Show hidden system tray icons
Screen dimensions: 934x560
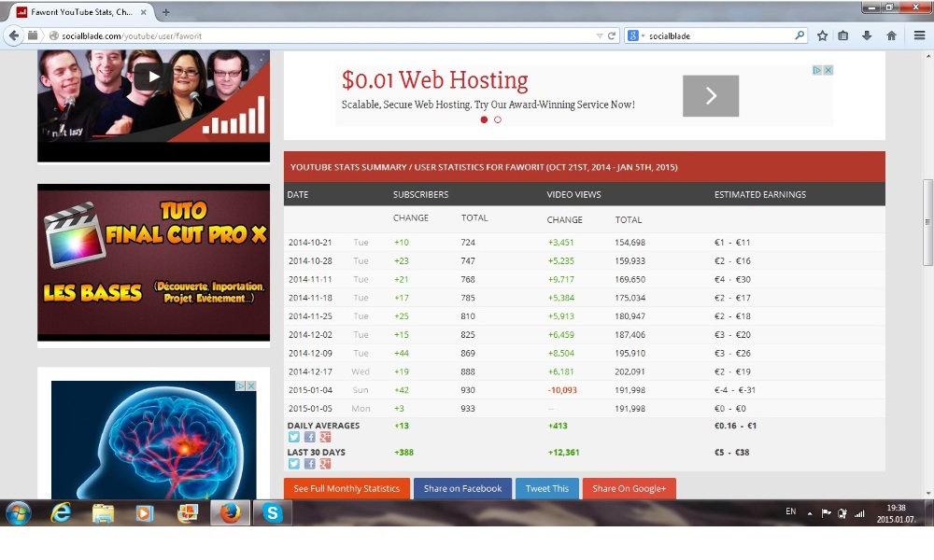(810, 513)
